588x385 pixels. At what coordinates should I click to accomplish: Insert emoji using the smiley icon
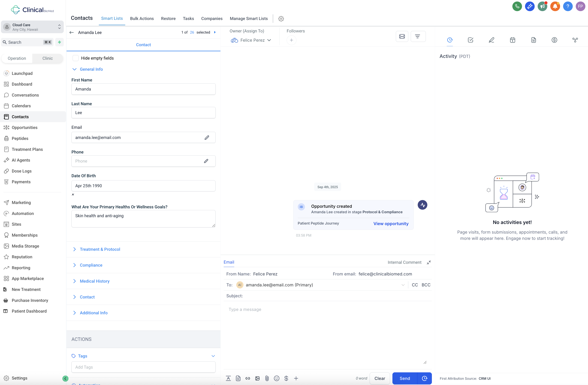point(276,378)
